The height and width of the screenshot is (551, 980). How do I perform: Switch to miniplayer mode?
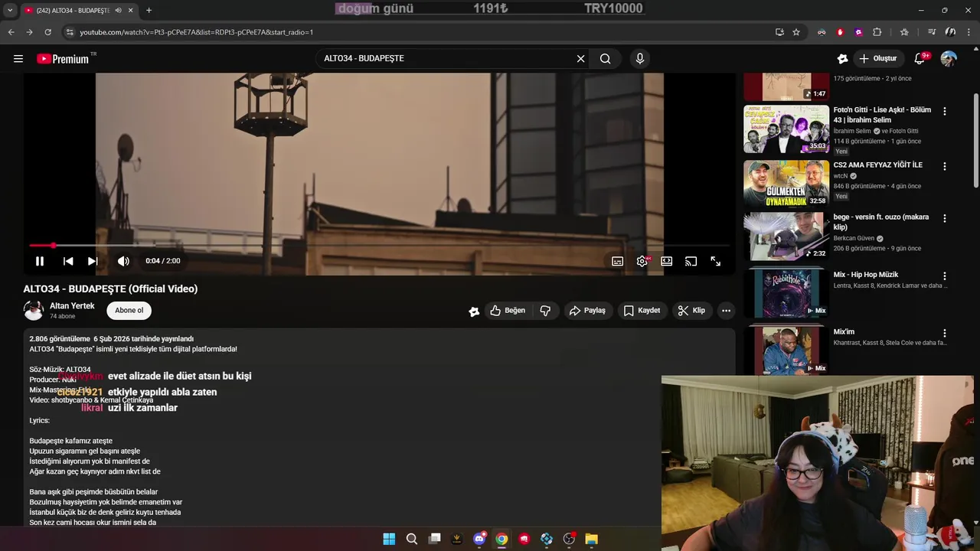(666, 261)
